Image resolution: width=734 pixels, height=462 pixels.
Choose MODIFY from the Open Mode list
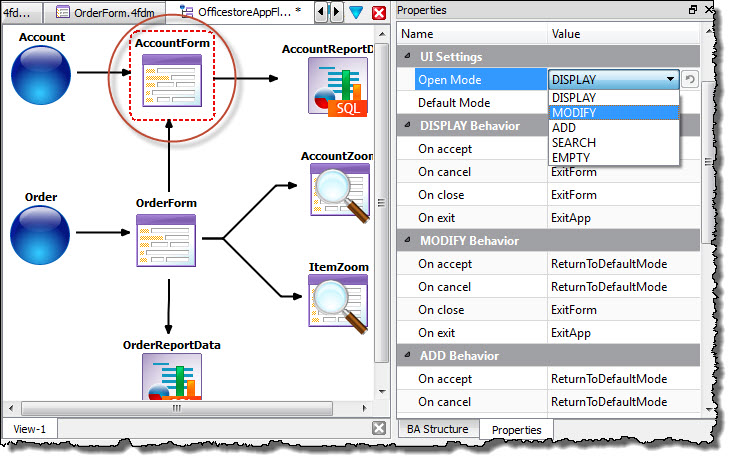[574, 112]
